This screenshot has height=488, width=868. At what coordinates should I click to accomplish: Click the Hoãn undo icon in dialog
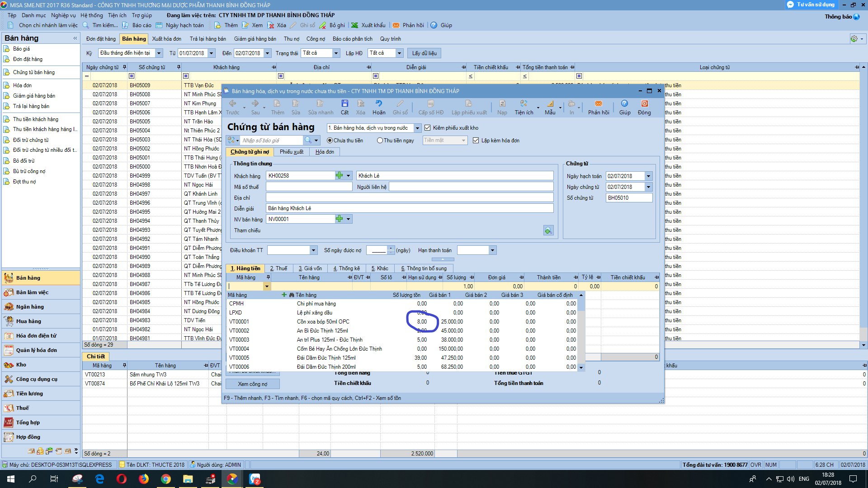point(379,104)
